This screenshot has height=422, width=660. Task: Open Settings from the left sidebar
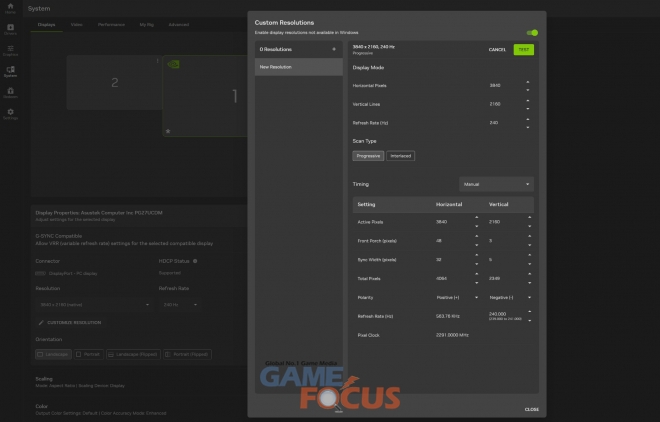(x=10, y=113)
